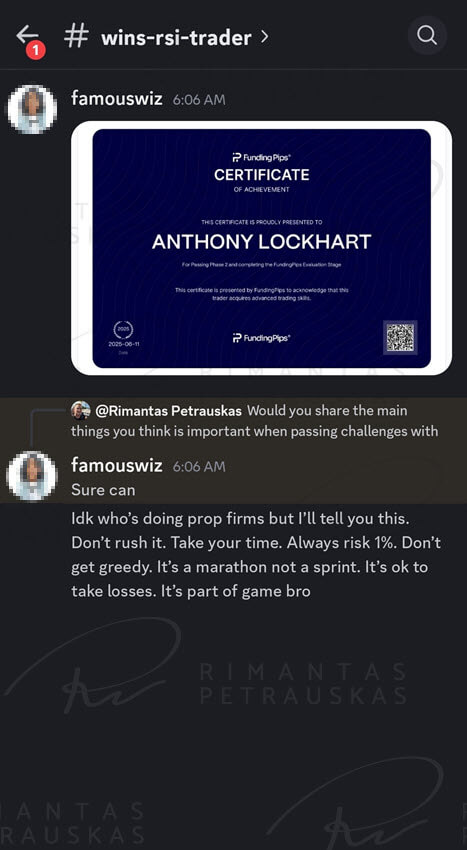467x850 pixels.
Task: Open the search magnifier icon
Action: pyautogui.click(x=427, y=36)
